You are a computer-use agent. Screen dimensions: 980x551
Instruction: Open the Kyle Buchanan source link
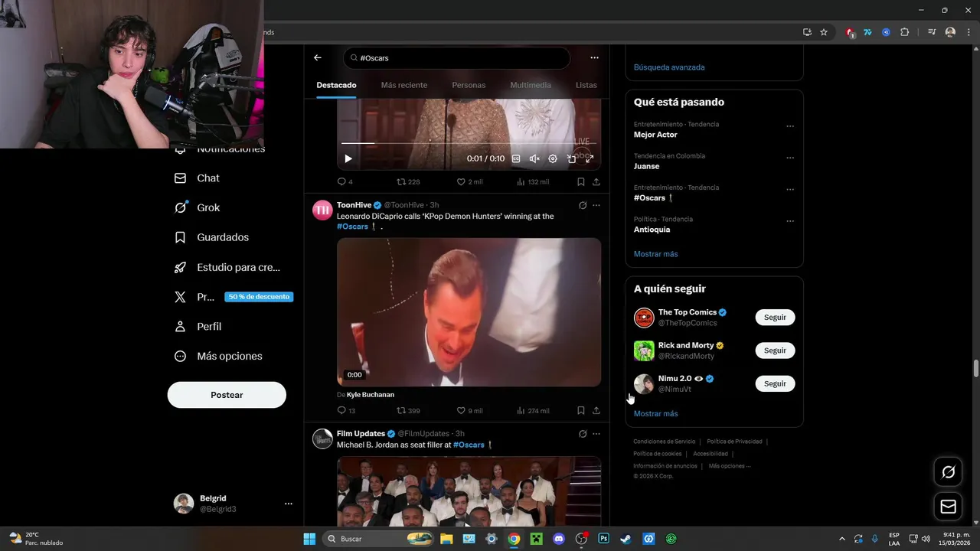tap(371, 395)
